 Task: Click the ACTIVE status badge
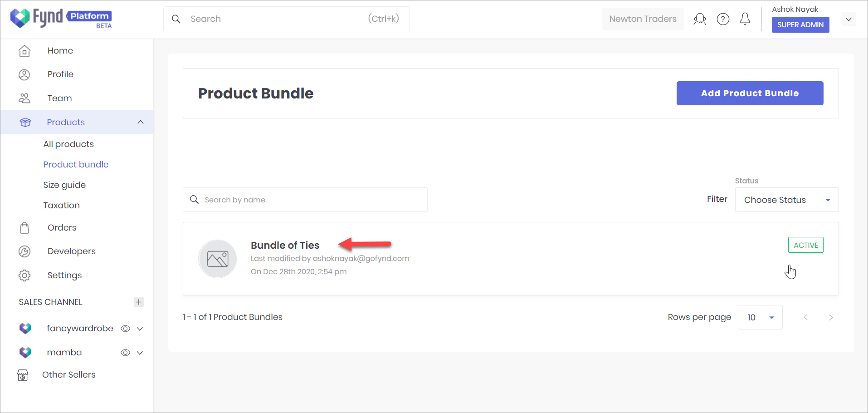click(x=805, y=245)
